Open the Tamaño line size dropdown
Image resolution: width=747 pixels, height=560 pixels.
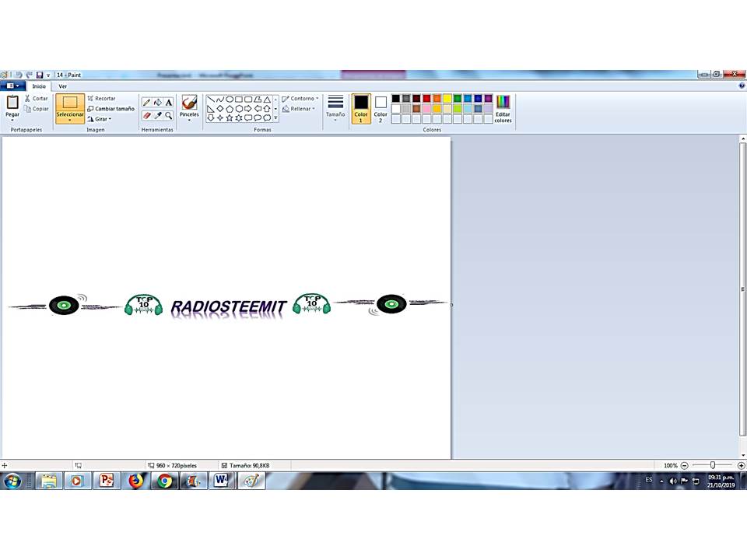click(335, 108)
